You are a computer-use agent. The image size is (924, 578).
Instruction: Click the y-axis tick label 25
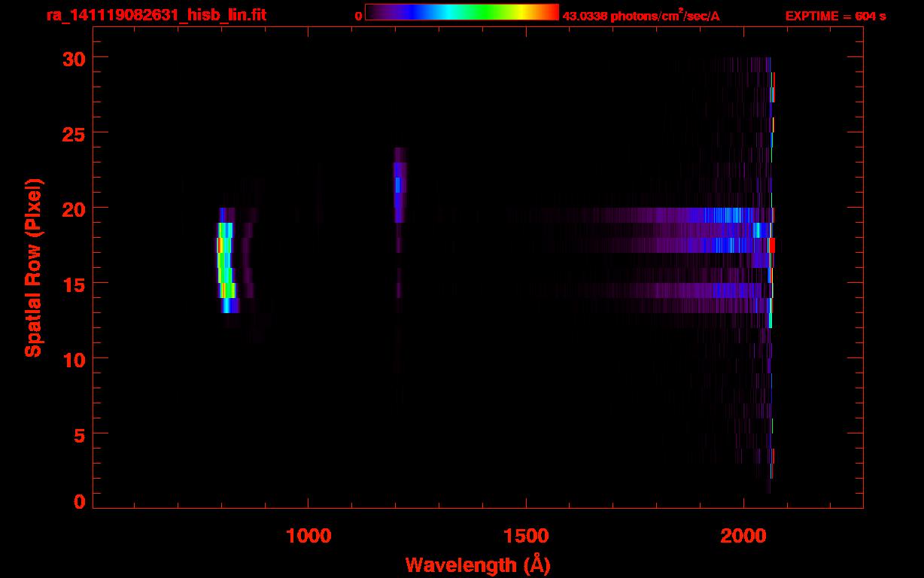click(x=72, y=133)
